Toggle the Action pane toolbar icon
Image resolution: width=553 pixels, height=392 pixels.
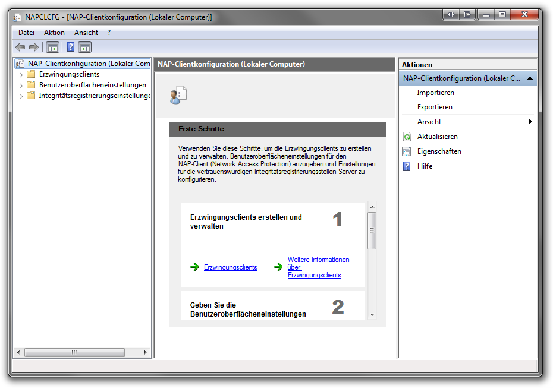tap(85, 48)
